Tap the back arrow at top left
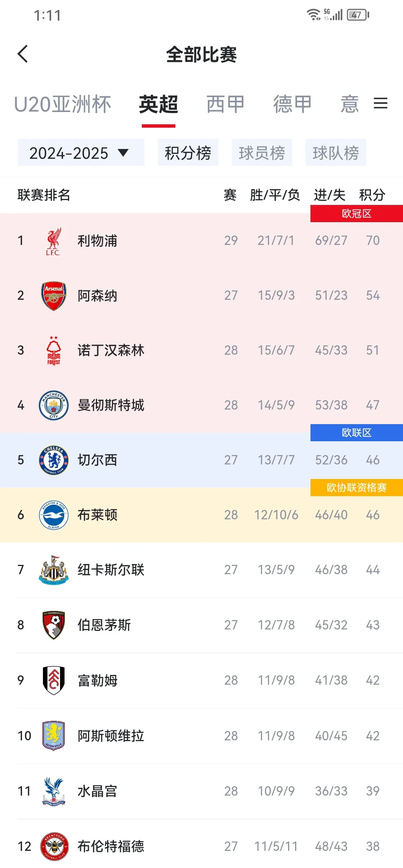Viewport: 403px width, 868px height. [x=23, y=54]
